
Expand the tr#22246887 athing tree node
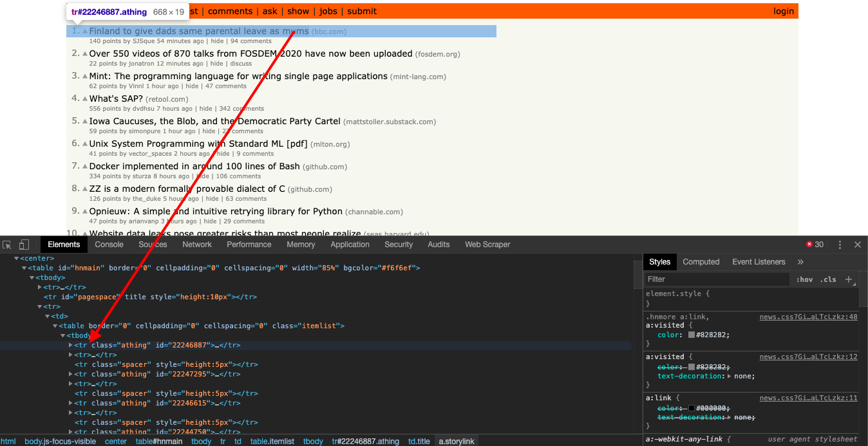71,345
